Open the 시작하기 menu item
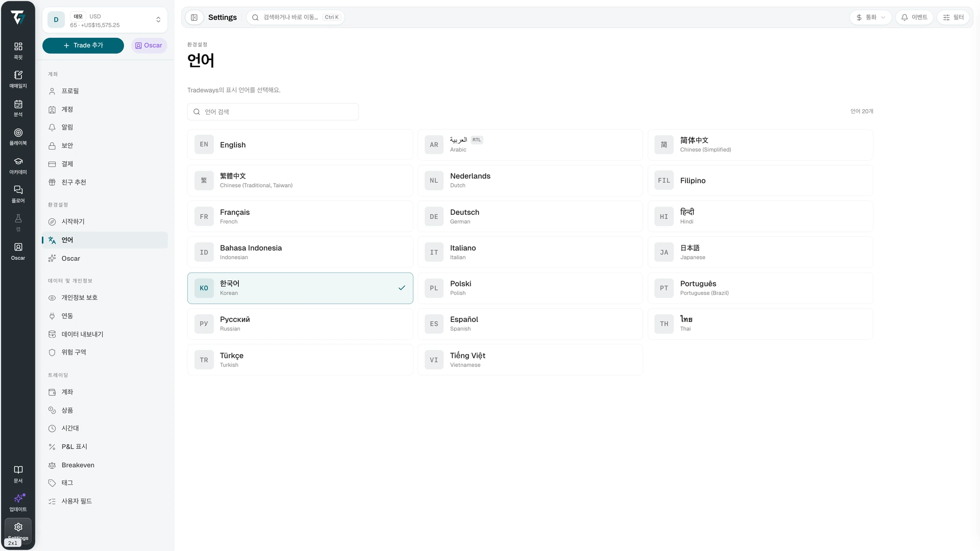Image resolution: width=980 pixels, height=551 pixels. pyautogui.click(x=105, y=221)
